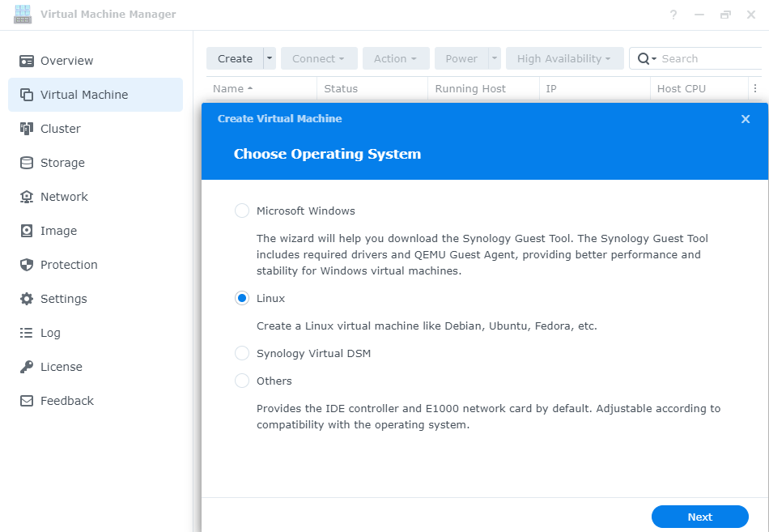Click the Storage sidebar icon
769x532 pixels.
(27, 163)
